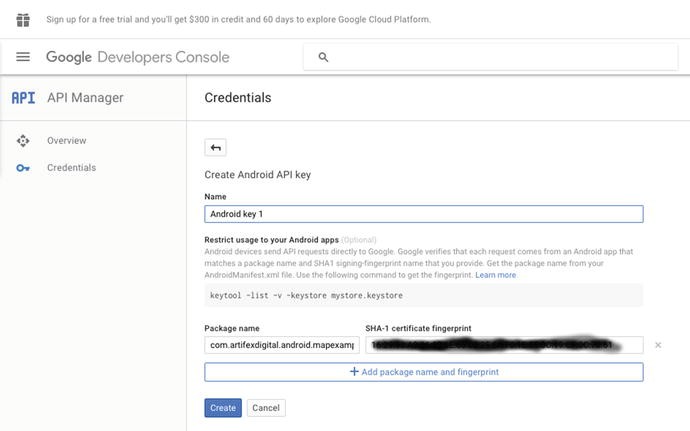Open the Learn more link
Viewport: 690px width, 431px height.
point(496,275)
